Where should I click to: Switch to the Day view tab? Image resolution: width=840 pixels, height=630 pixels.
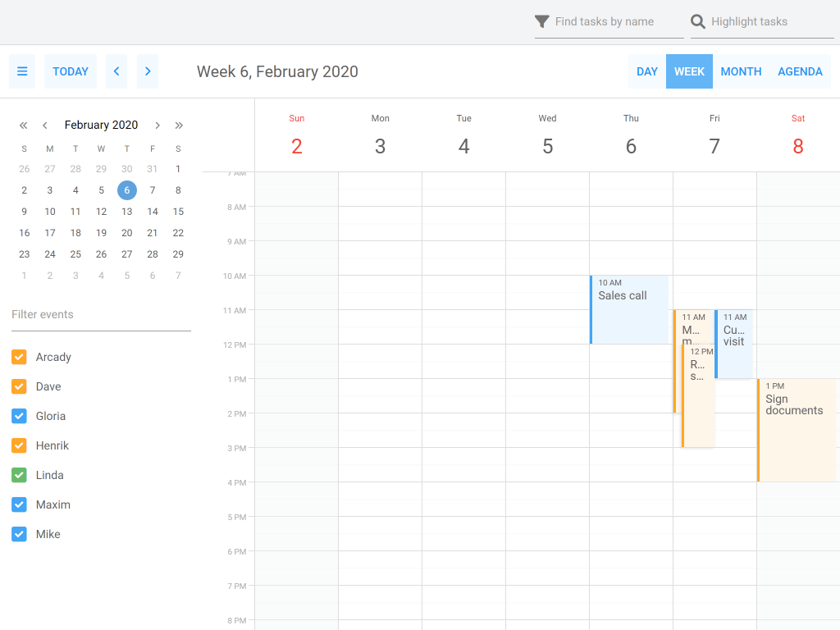647,71
